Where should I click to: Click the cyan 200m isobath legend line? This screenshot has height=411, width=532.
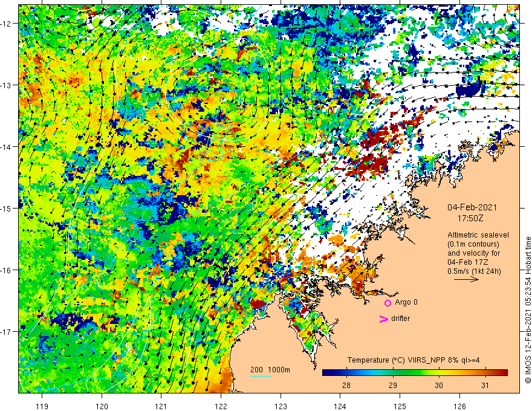[261, 376]
